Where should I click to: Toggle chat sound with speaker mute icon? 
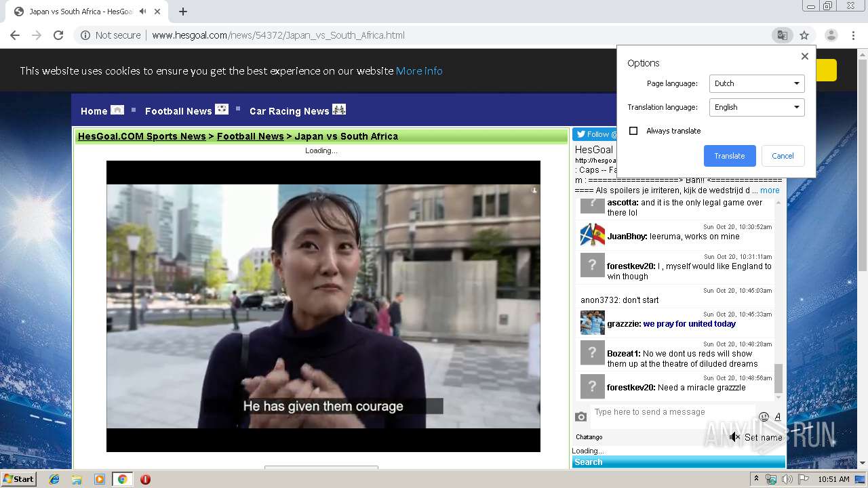coord(734,437)
